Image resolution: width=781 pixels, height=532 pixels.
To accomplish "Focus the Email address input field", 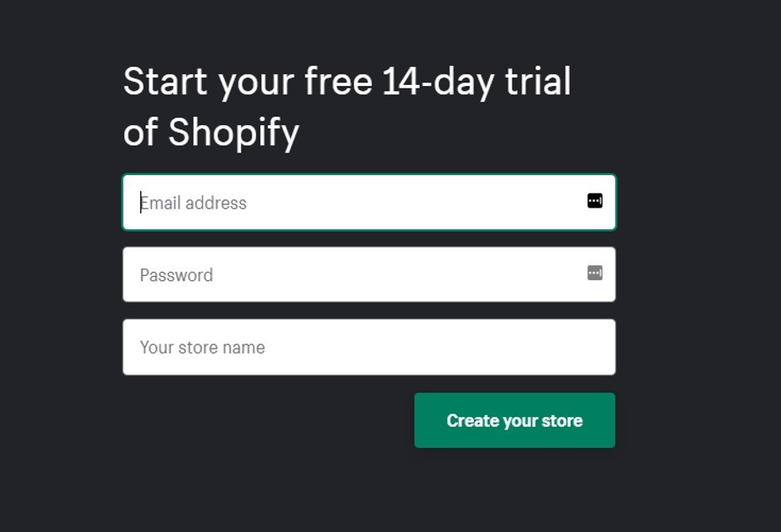I will point(369,202).
